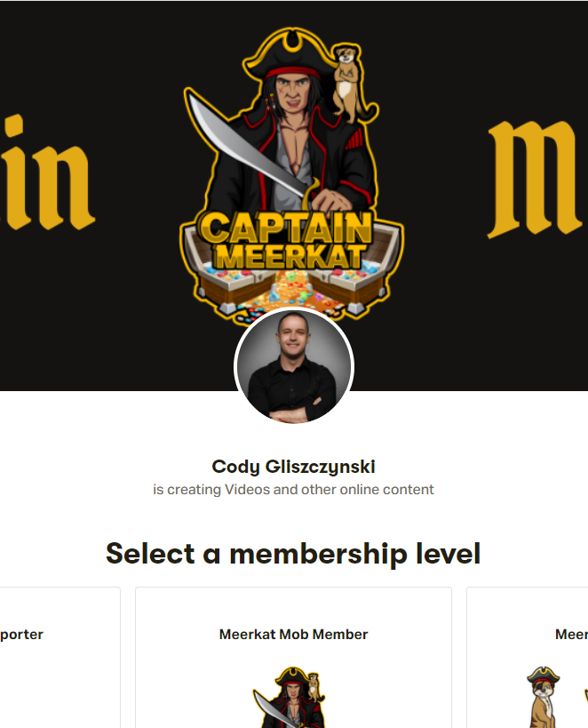
Task: Click the pirate's tricorn hat in the banner
Action: pyautogui.click(x=292, y=53)
